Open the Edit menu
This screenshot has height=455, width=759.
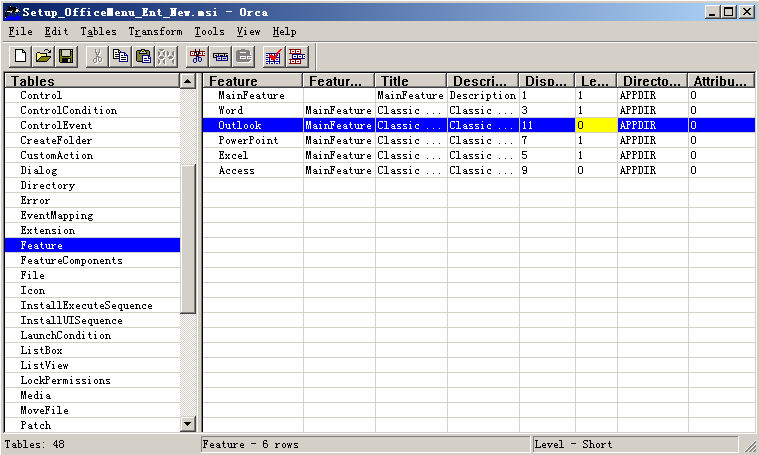point(56,31)
